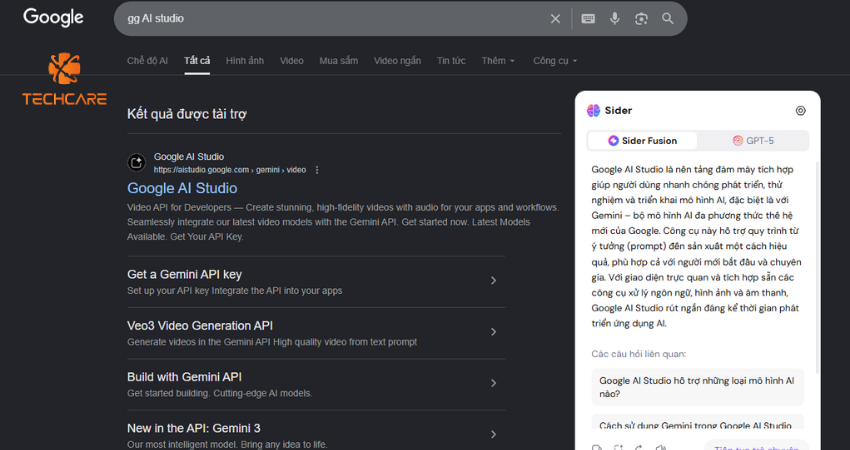
Task: Ask which AI models Google AI Studio supports
Action: click(697, 387)
